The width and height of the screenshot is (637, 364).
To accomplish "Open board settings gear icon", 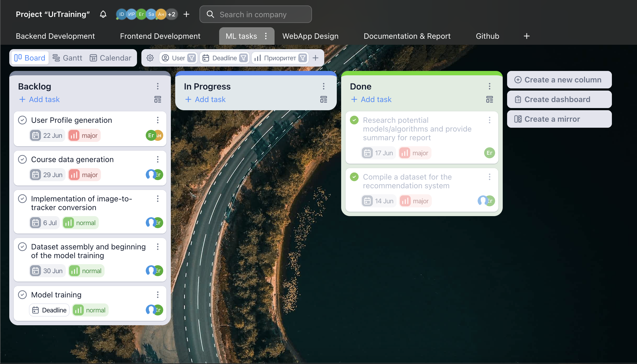I will coord(150,58).
